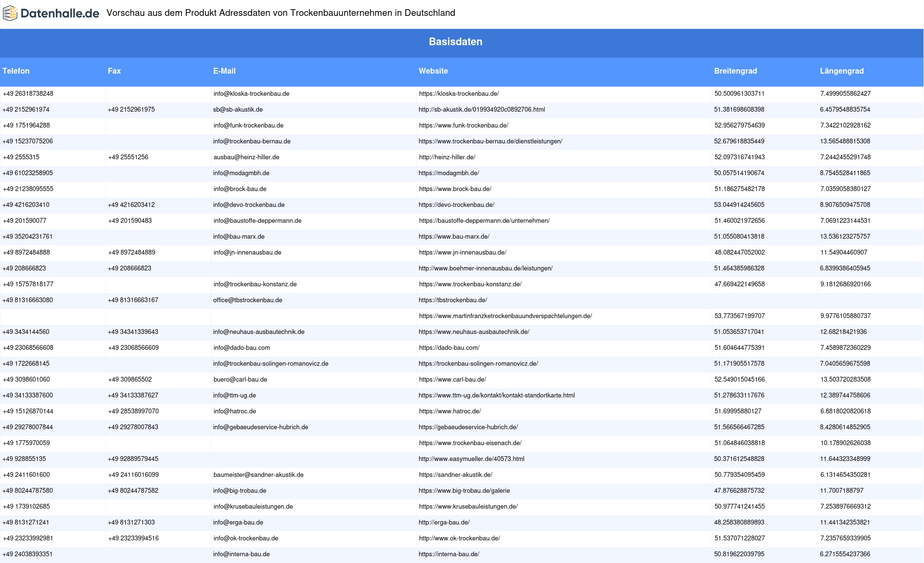Screen dimensions: 924x563
Task: Open the https://modagmbh.de/ link
Action: pyautogui.click(x=449, y=173)
